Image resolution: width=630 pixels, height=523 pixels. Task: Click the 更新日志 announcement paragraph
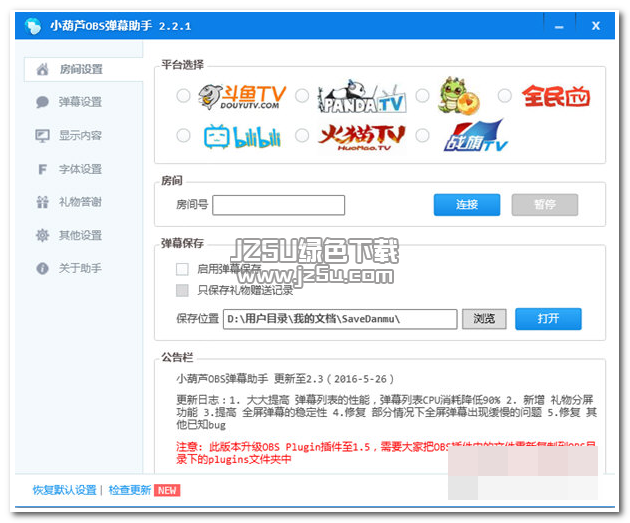[386, 412]
